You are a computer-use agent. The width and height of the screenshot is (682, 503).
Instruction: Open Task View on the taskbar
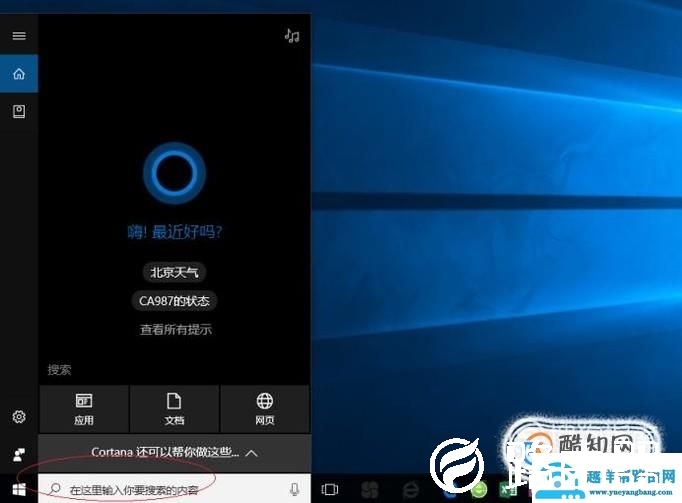[330, 489]
